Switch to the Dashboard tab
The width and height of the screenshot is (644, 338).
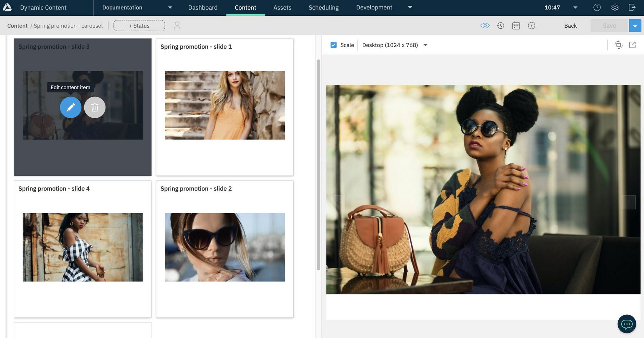203,8
